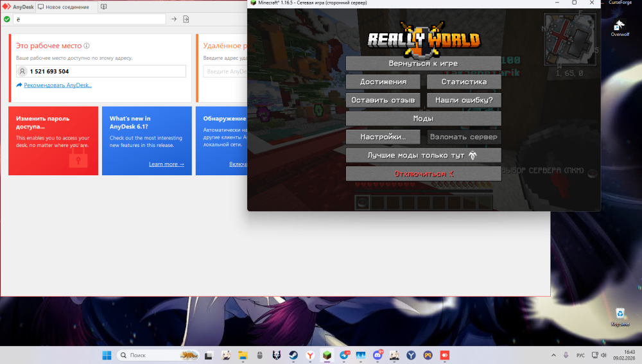Image resolution: width=642 pixels, height=364 pixels.
Task: Click the AnyDesk logo tab
Action: coord(17,6)
